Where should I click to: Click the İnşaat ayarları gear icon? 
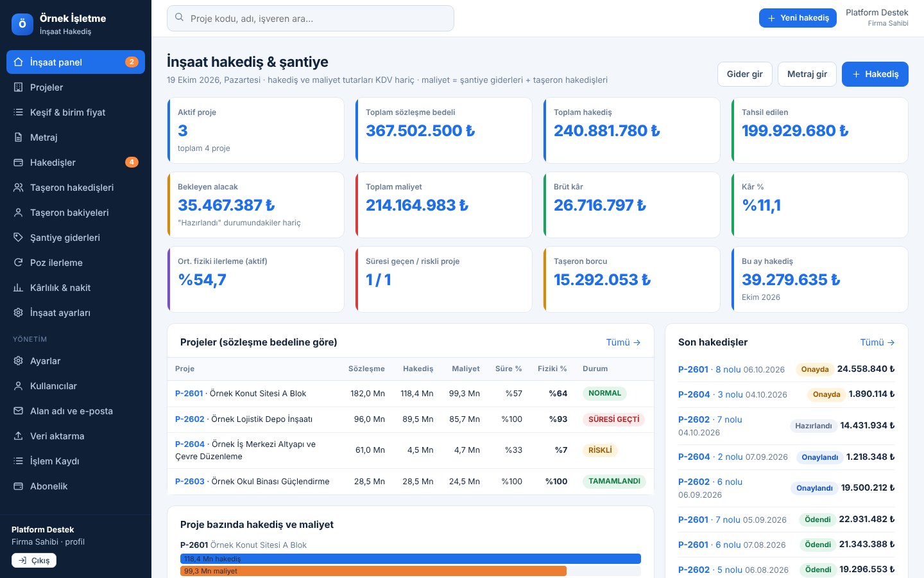pos(18,313)
